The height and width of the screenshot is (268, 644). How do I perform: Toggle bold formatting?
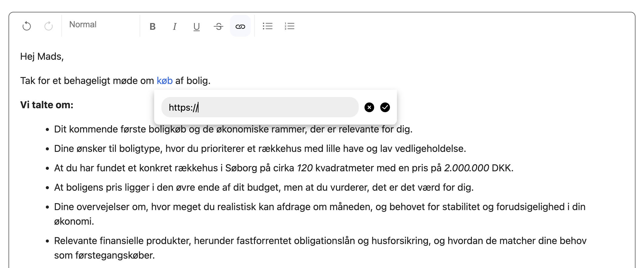(x=153, y=27)
